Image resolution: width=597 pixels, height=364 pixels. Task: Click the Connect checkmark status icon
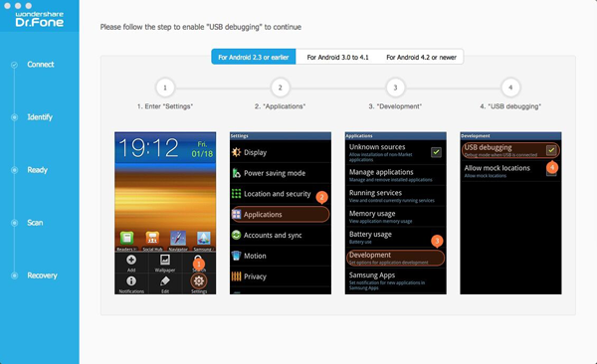coord(14,65)
